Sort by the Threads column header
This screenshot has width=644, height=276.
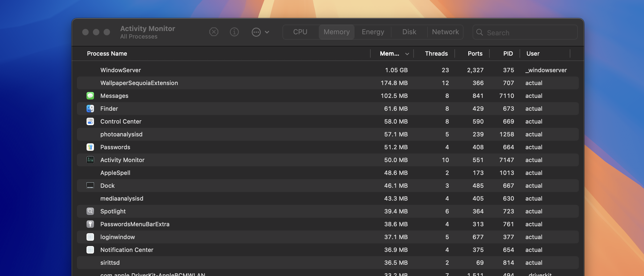point(436,54)
